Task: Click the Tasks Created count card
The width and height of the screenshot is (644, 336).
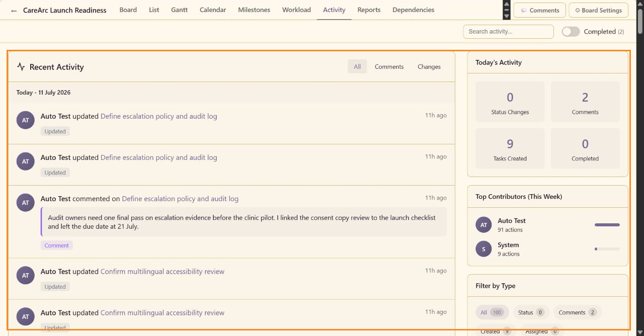Action: coord(510,148)
